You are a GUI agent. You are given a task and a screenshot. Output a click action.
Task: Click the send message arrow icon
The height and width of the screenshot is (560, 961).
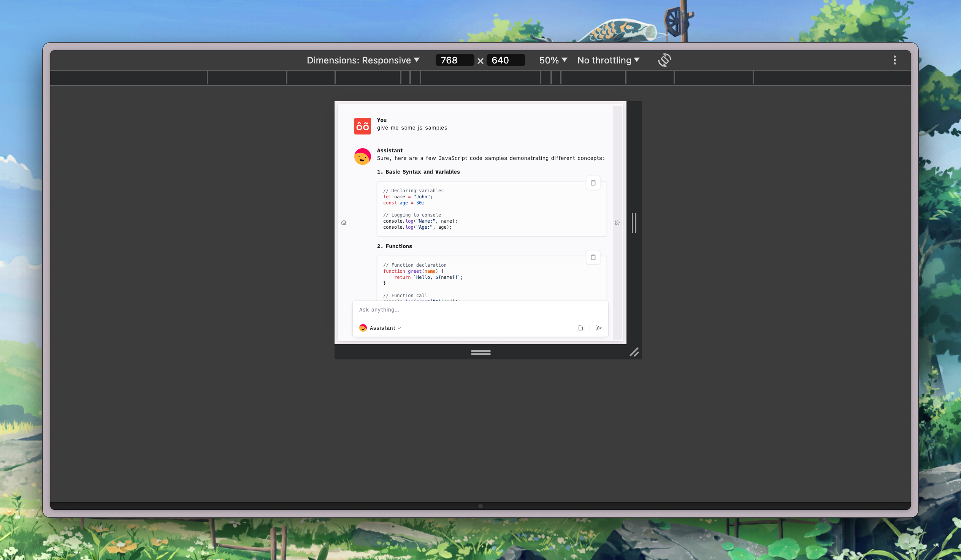tap(599, 328)
